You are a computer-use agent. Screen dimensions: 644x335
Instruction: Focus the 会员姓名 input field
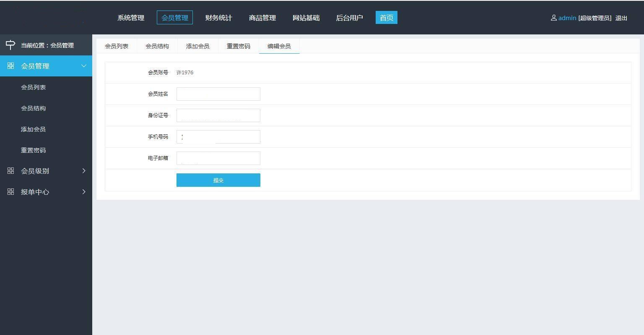click(x=218, y=94)
